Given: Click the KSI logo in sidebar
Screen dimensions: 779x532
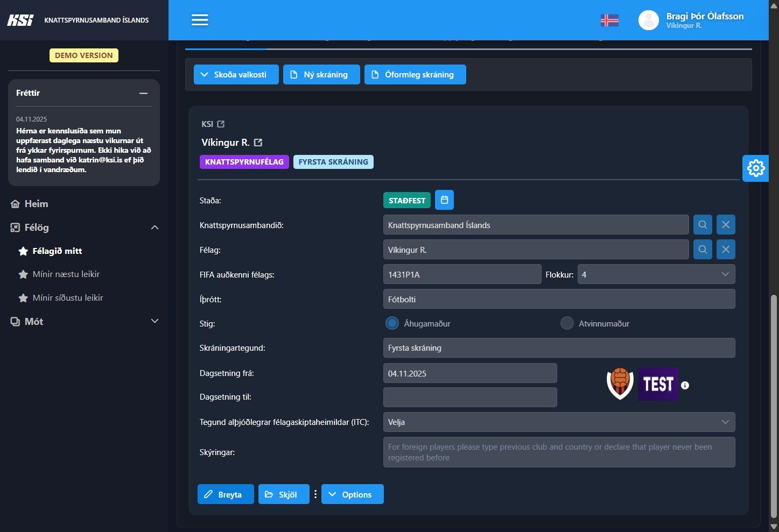Looking at the screenshot, I should [x=20, y=20].
